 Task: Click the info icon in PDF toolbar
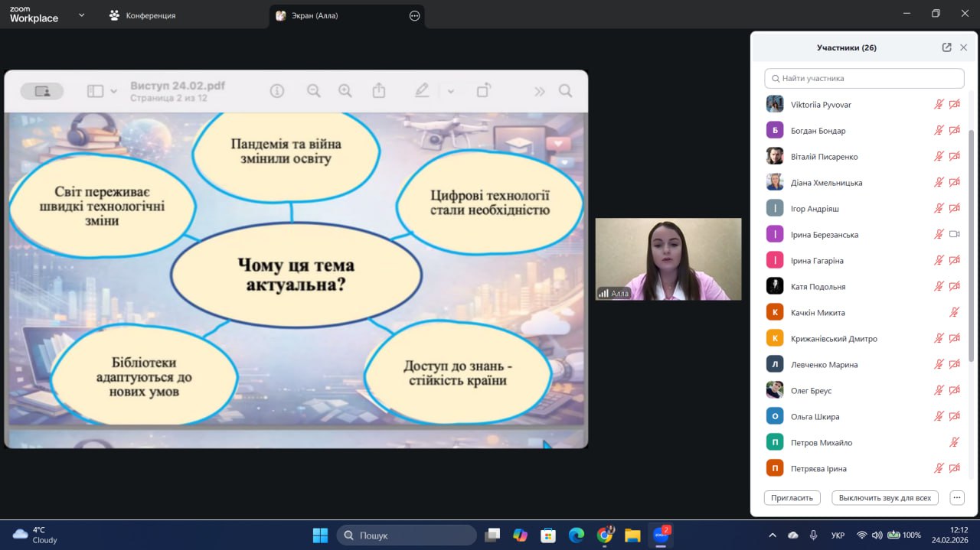click(x=277, y=91)
